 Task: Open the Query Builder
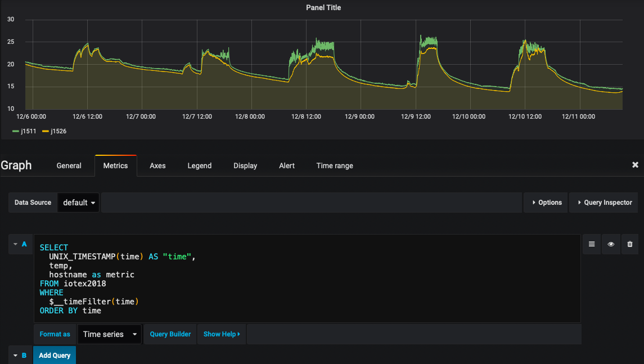[170, 334]
